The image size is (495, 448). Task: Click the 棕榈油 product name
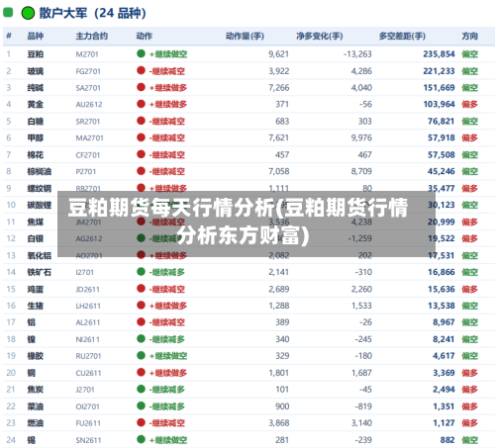point(40,171)
